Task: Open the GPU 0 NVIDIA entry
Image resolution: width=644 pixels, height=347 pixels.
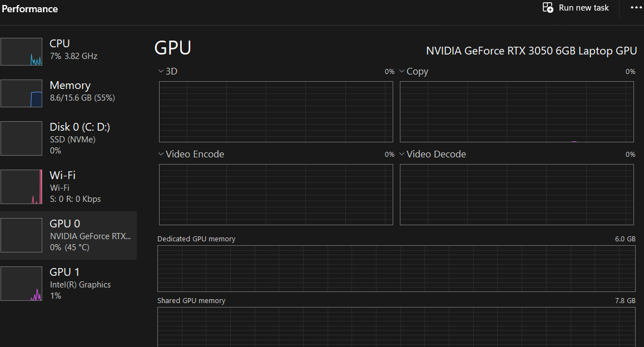Action: point(68,235)
